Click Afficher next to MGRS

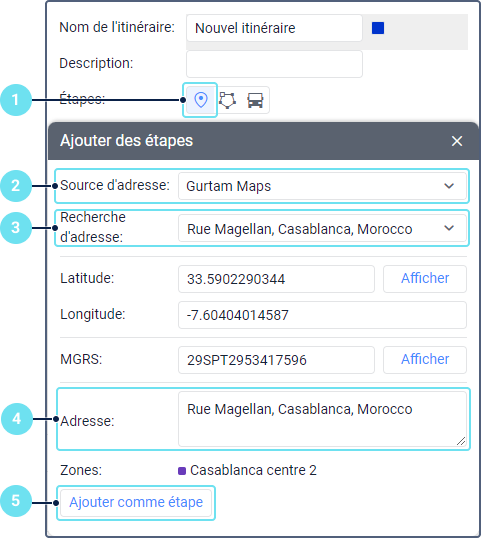(x=425, y=360)
